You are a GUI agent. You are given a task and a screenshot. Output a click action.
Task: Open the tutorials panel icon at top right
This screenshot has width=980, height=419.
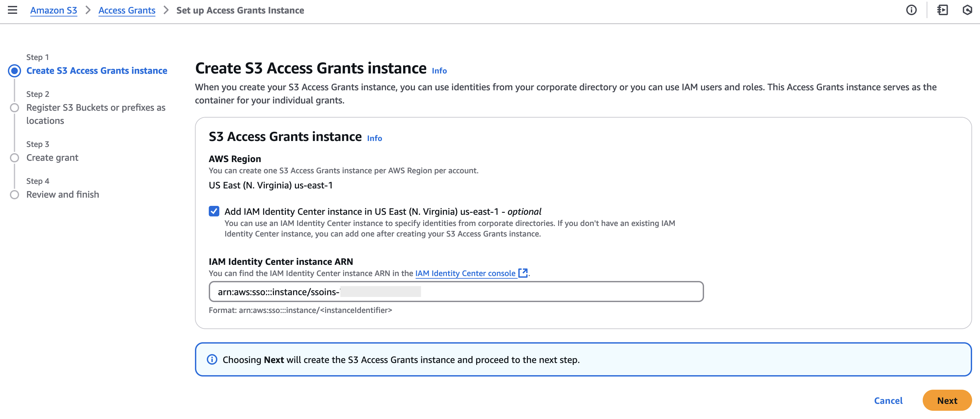(x=943, y=10)
